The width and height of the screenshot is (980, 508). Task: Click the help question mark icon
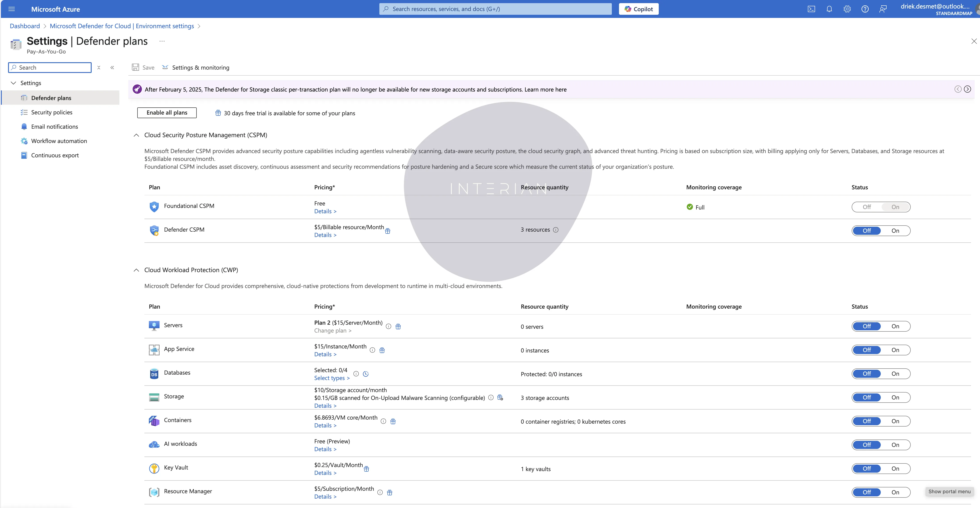(x=865, y=9)
